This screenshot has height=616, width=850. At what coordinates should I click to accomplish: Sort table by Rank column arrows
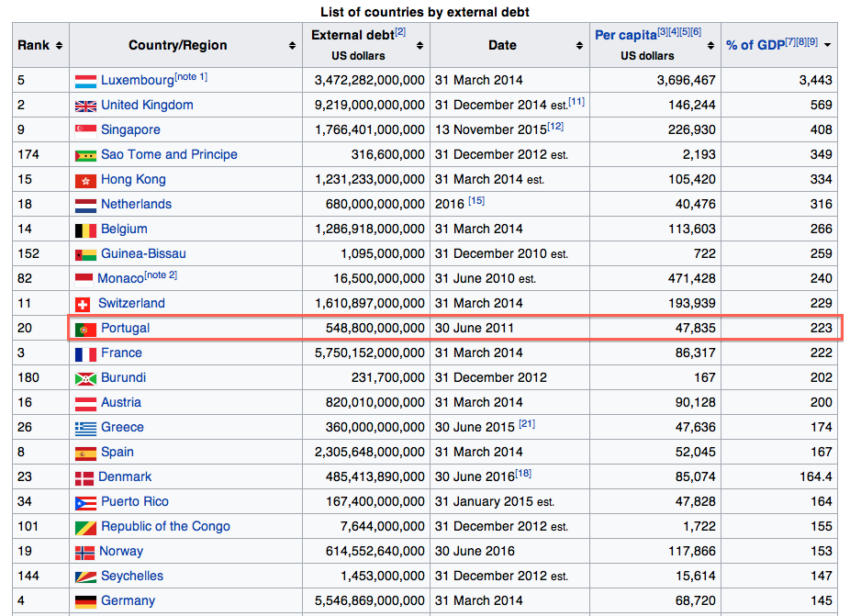coord(59,46)
